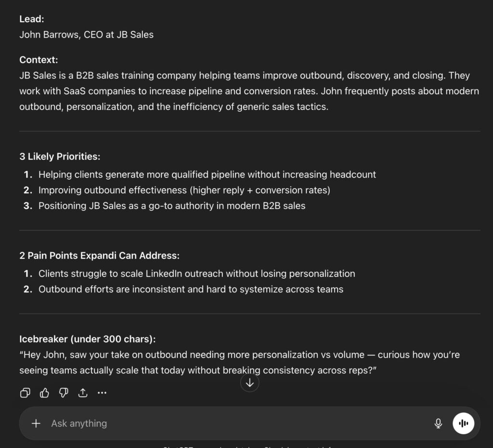Image resolution: width=493 pixels, height=448 pixels.
Task: Click the "Hey John" icebreaker message text
Action: (x=239, y=362)
